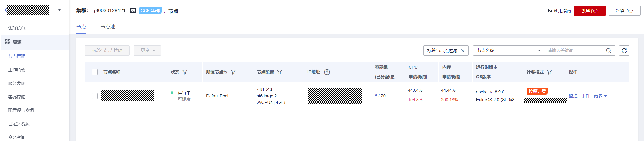Click the red 创建节点 button

(x=590, y=11)
